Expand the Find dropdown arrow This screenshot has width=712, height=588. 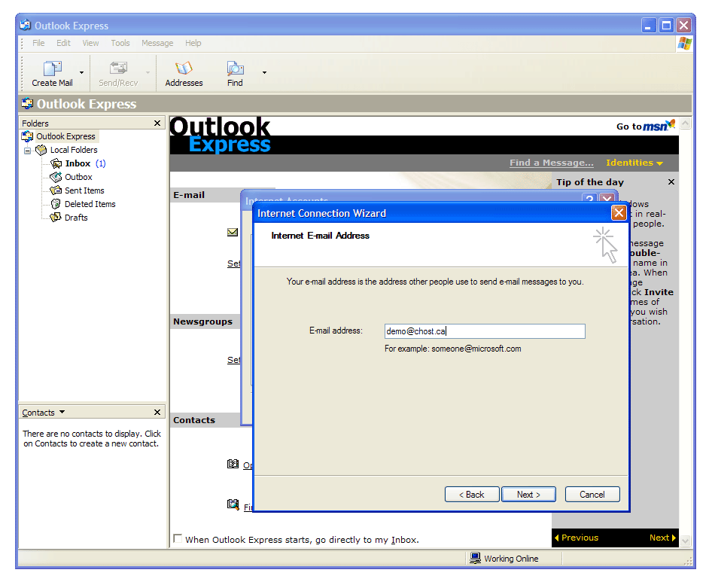point(264,72)
